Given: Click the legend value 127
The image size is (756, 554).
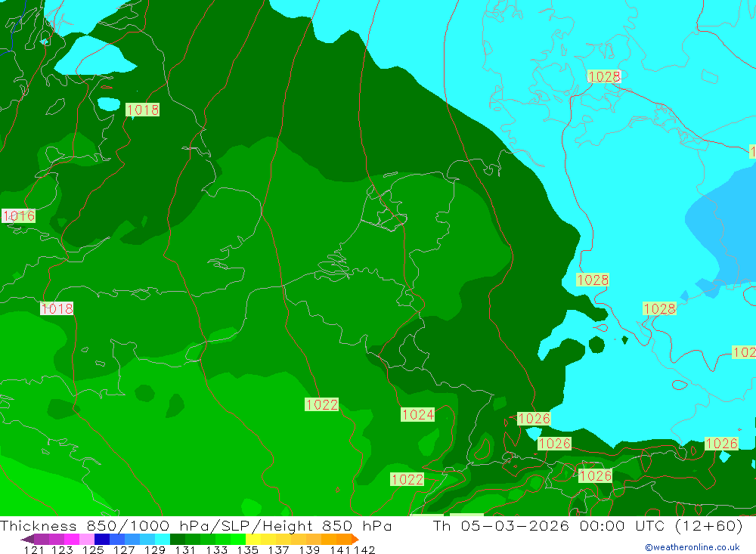Looking at the screenshot, I should tap(123, 549).
